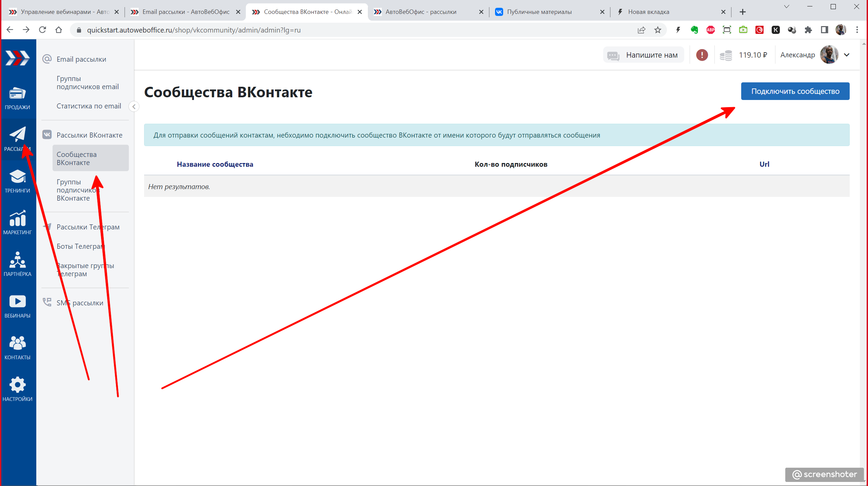Screen dimensions: 868x486
Task: Open the Продажи sales section icon
Action: pos(17,94)
